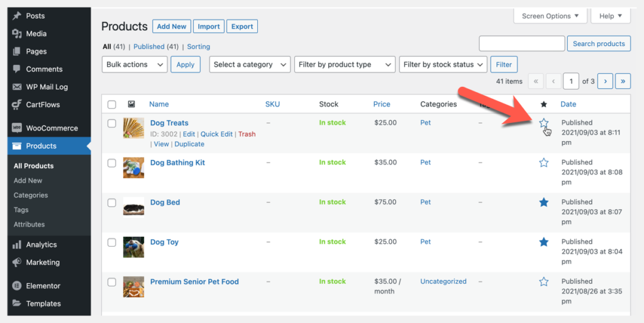
Task: Jump to last page double arrow
Action: [623, 81]
